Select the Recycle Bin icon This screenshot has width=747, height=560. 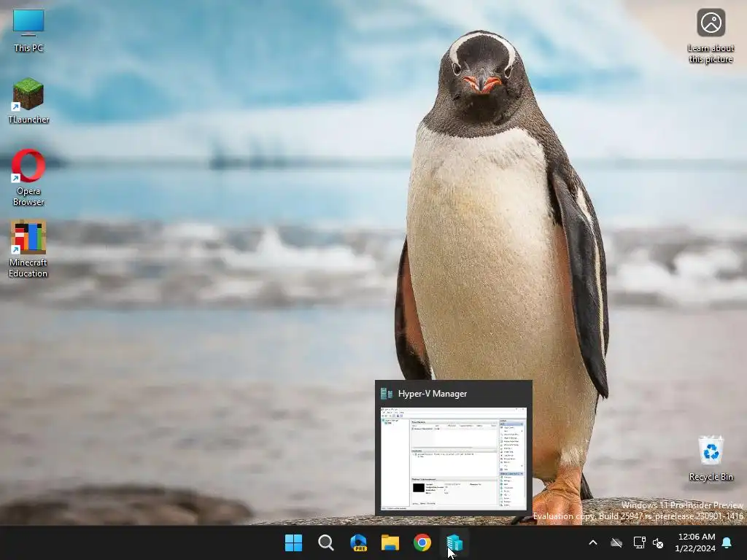click(x=711, y=459)
